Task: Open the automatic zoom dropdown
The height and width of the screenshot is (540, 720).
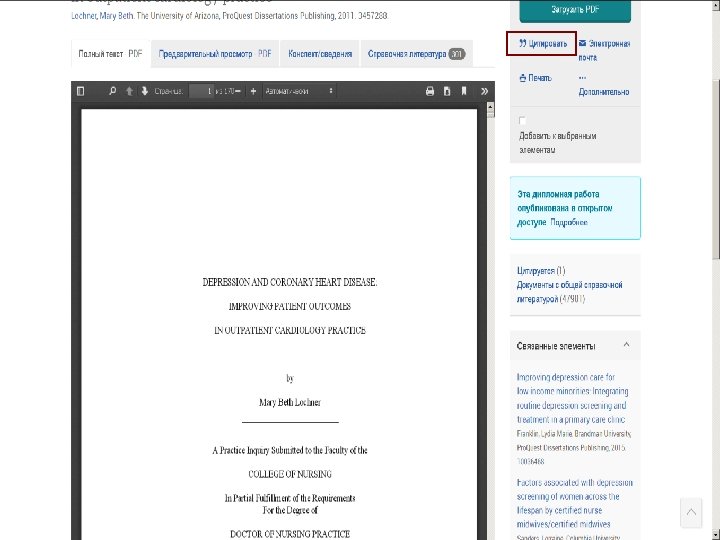Action: pos(299,91)
